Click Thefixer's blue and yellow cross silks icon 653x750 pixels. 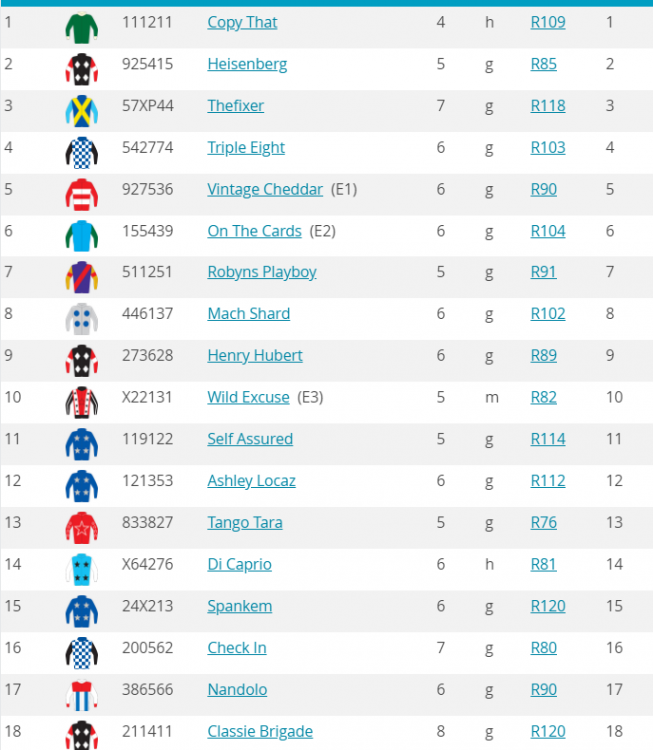(82, 108)
